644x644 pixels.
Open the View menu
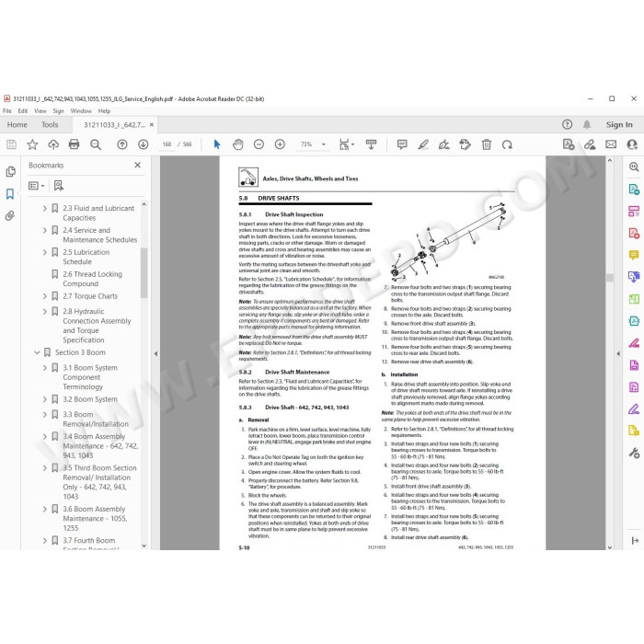tap(40, 111)
